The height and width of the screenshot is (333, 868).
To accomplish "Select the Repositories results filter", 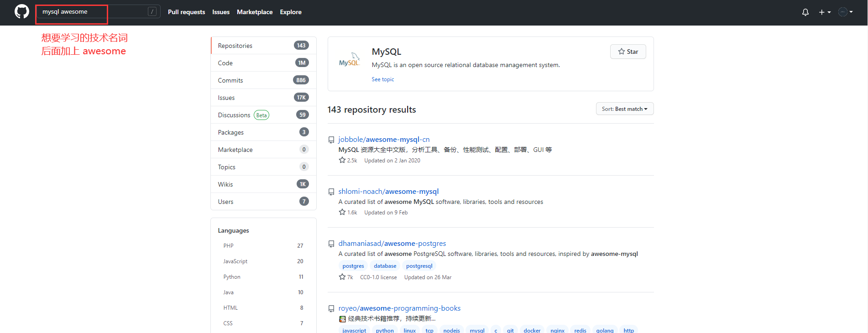I will point(263,46).
